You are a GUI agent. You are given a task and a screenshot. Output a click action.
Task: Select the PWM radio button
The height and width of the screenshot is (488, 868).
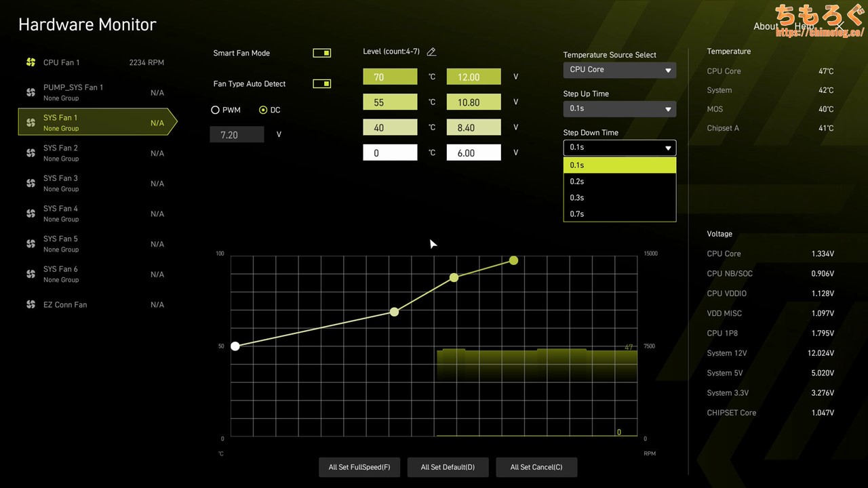pyautogui.click(x=216, y=110)
